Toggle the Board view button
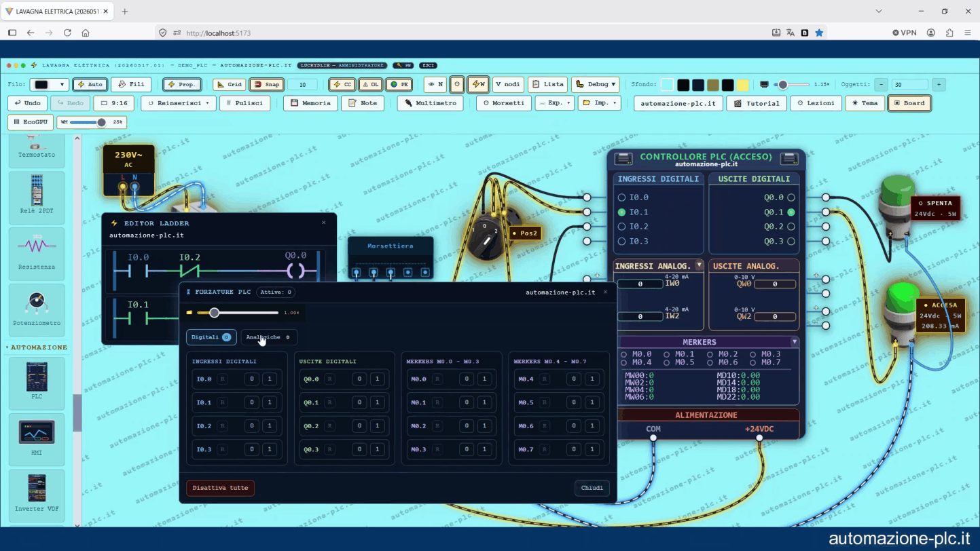980x551 pixels. (909, 103)
